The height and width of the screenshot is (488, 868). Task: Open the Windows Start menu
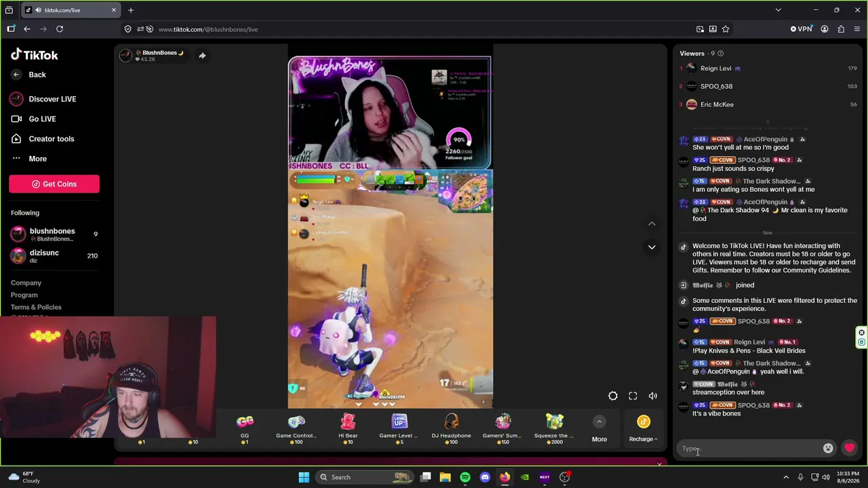point(304,477)
